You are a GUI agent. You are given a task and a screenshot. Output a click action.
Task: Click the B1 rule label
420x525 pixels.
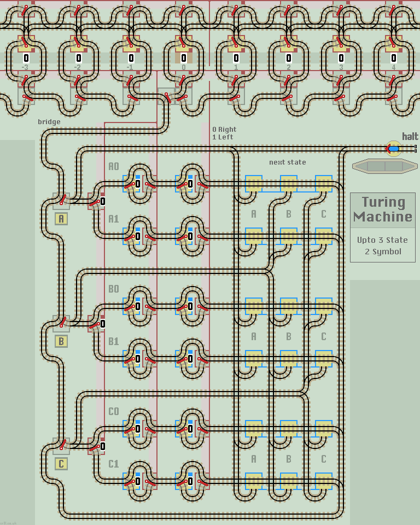tap(114, 341)
